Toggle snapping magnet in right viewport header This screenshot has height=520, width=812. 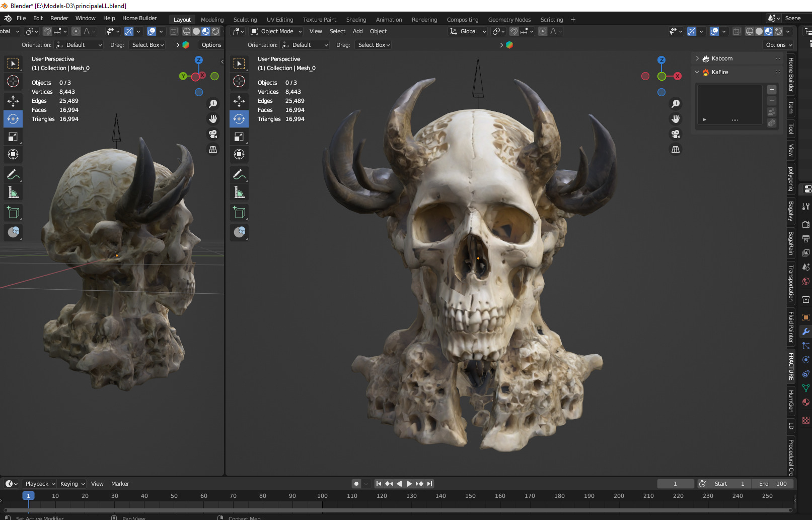(514, 31)
